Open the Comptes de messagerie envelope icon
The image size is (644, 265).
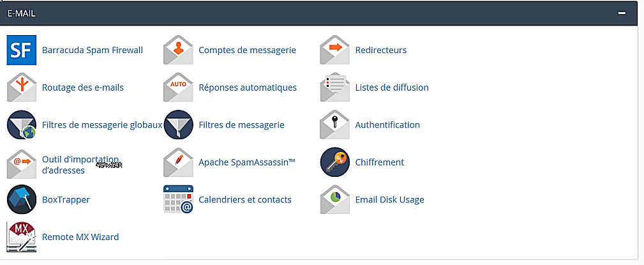point(178,50)
